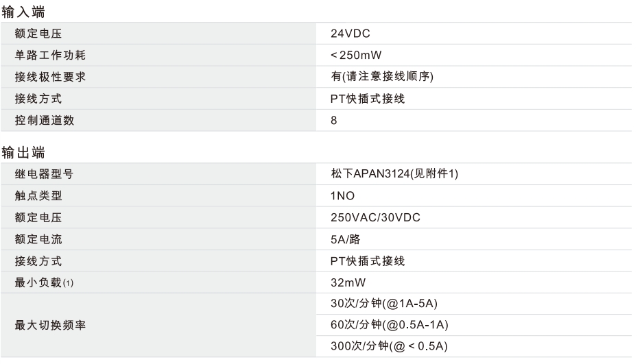Image resolution: width=642 pixels, height=364 pixels.
Task: Click the 单路工作功耗 row label
Action: pyautogui.click(x=50, y=56)
